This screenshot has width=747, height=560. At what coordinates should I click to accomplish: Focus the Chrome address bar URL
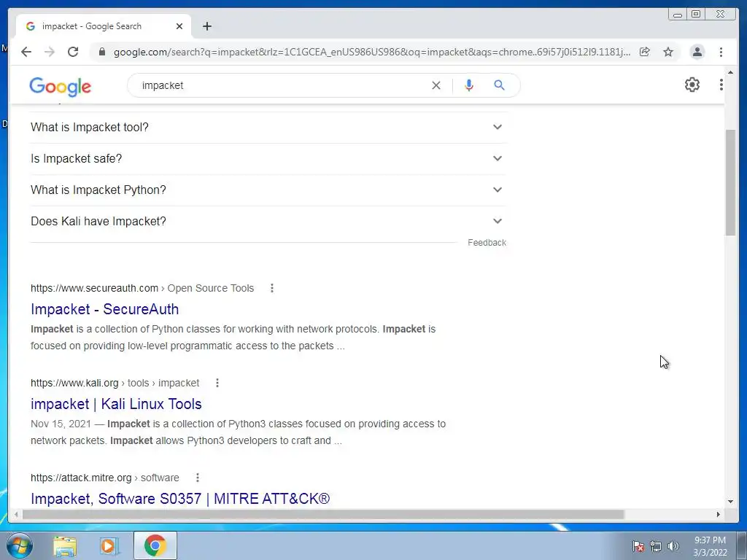pyautogui.click(x=371, y=52)
